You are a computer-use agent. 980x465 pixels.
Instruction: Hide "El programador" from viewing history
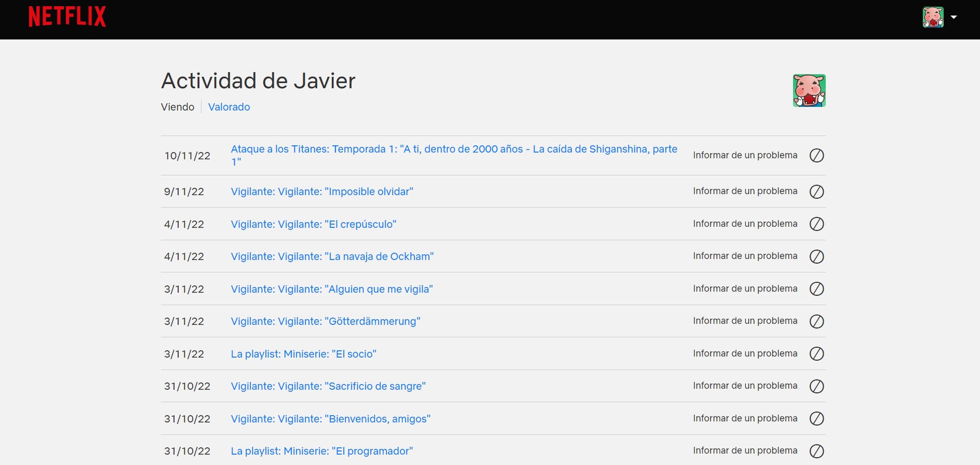[816, 452]
